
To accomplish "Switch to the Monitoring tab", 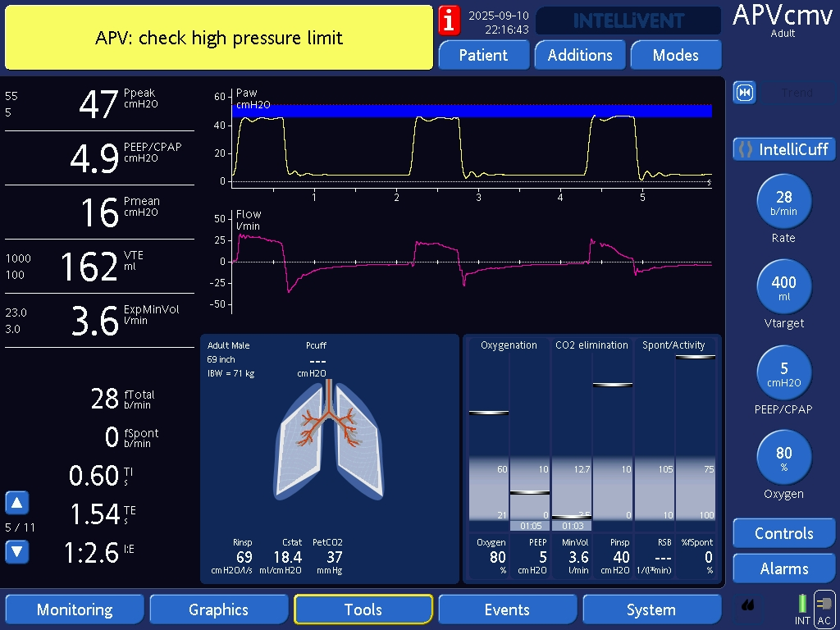I will [x=75, y=609].
